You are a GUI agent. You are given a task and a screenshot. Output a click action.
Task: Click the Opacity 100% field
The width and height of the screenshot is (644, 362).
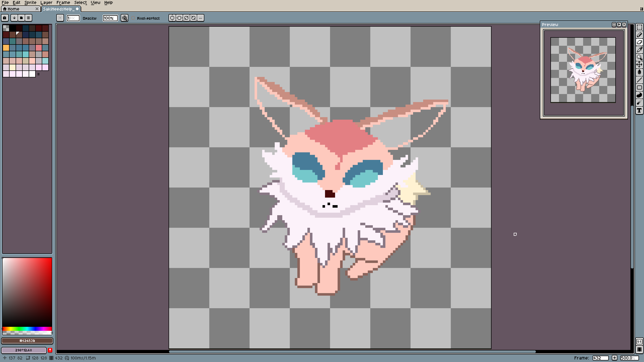[110, 18]
